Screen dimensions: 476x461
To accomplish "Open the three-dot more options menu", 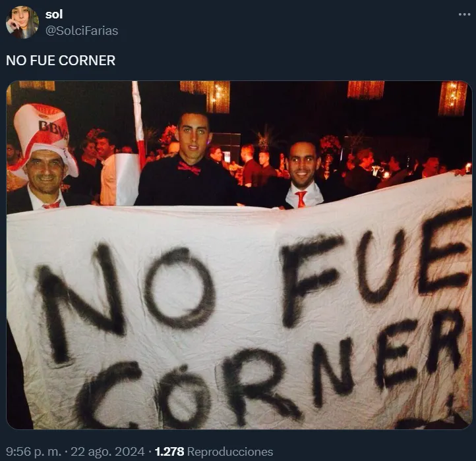I will 464,14.
